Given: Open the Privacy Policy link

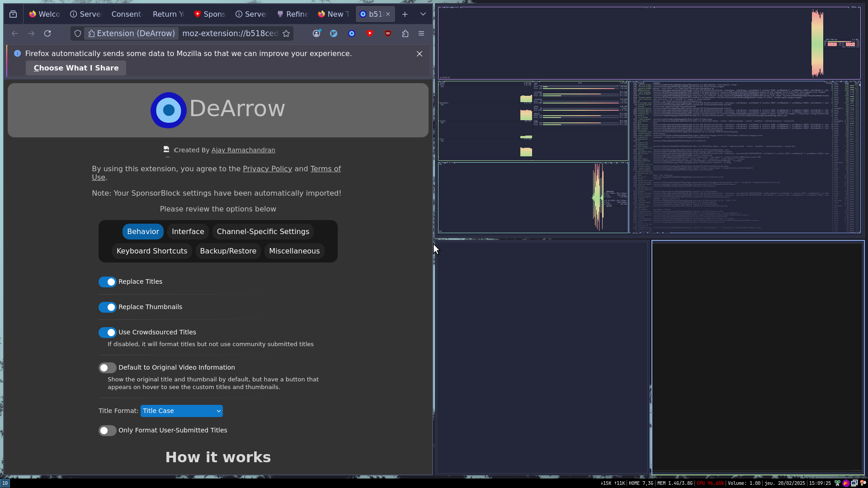Looking at the screenshot, I should (x=267, y=169).
